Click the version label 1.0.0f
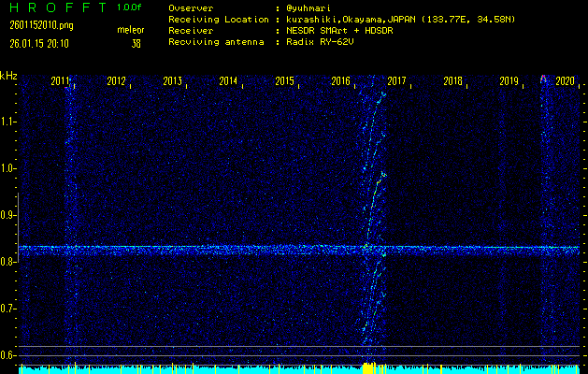 coord(131,7)
